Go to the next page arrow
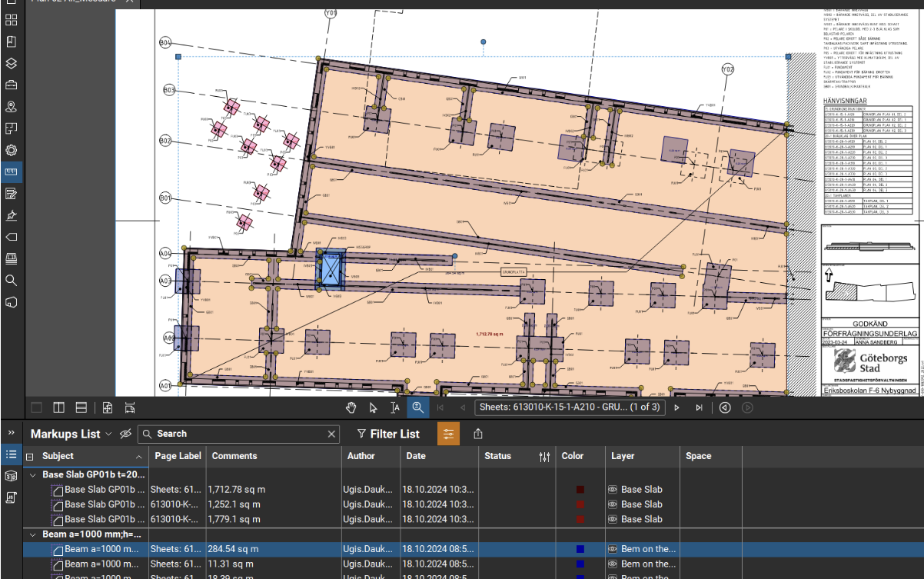The width and height of the screenshot is (924, 579). tap(677, 408)
